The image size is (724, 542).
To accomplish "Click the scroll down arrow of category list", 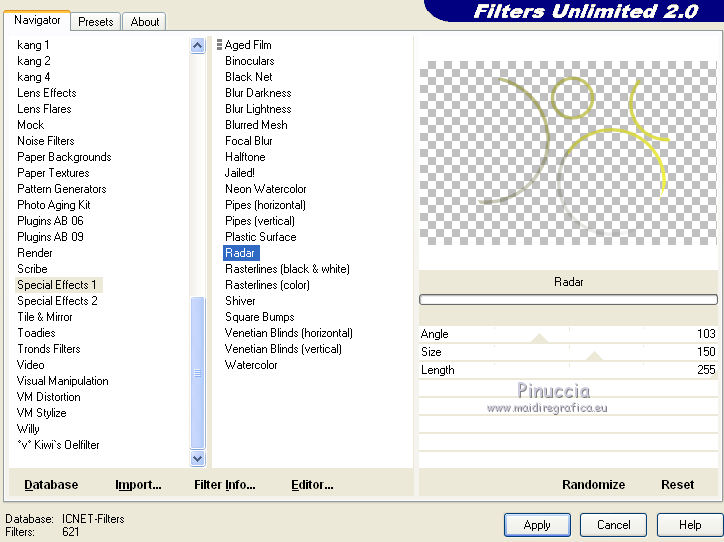I will (197, 459).
